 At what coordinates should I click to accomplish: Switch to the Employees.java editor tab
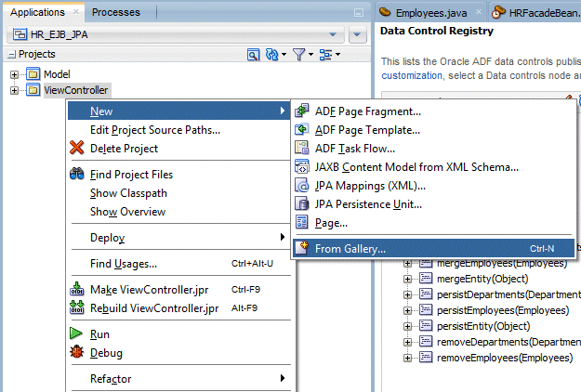(x=431, y=13)
